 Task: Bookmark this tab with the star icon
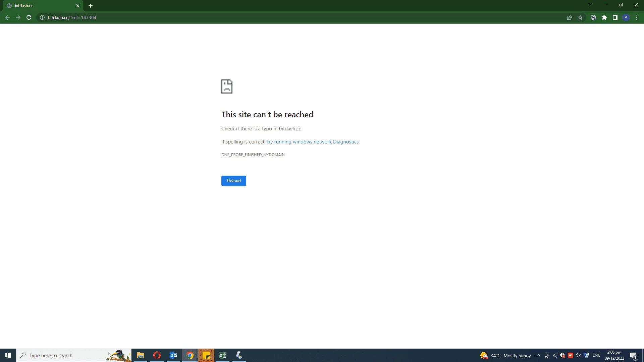[x=580, y=17]
